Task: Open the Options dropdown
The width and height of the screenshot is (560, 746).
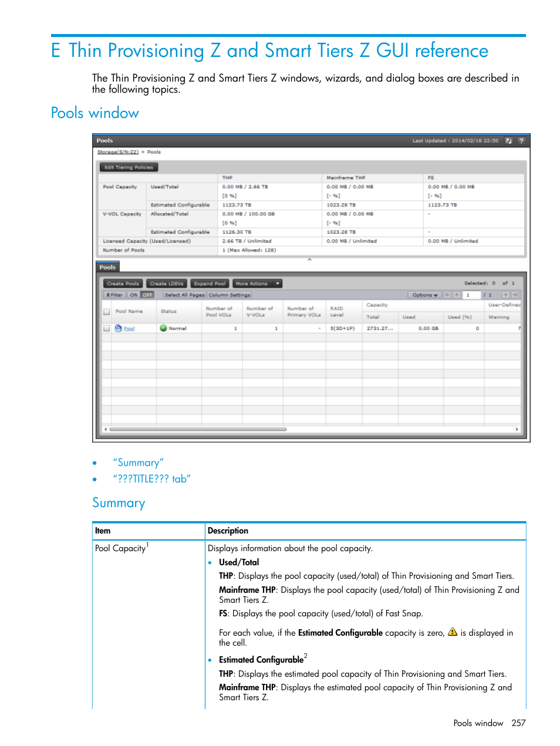Action: [425, 295]
